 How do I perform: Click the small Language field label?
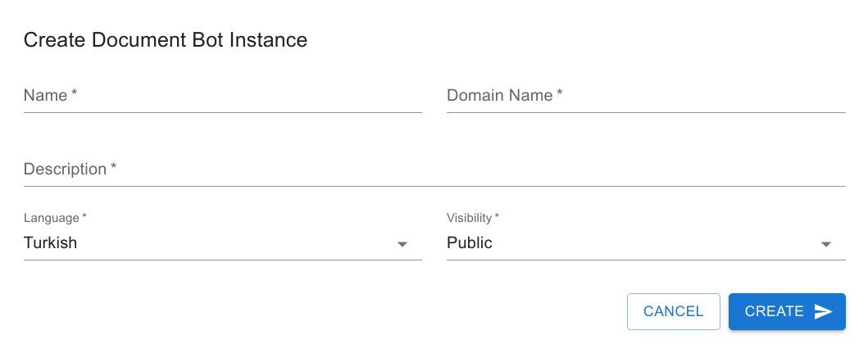coord(55,218)
